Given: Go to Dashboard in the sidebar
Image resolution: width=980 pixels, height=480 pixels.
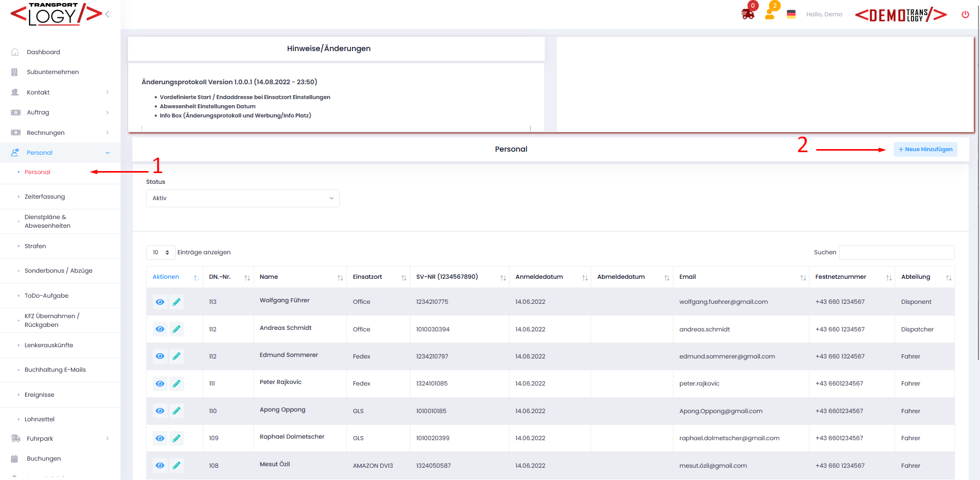Looking at the screenshot, I should pos(43,52).
